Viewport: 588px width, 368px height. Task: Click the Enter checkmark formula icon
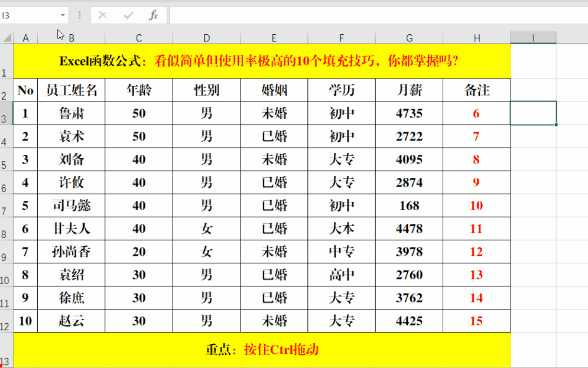(128, 15)
